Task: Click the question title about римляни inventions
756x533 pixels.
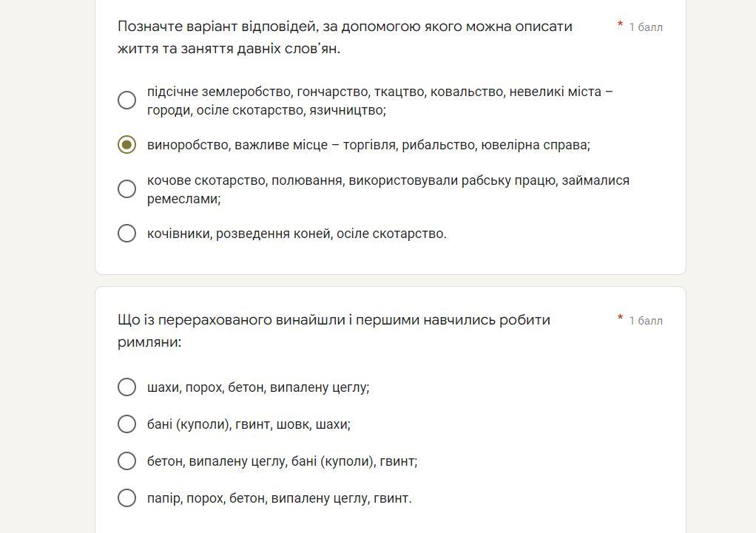Action: (x=334, y=330)
